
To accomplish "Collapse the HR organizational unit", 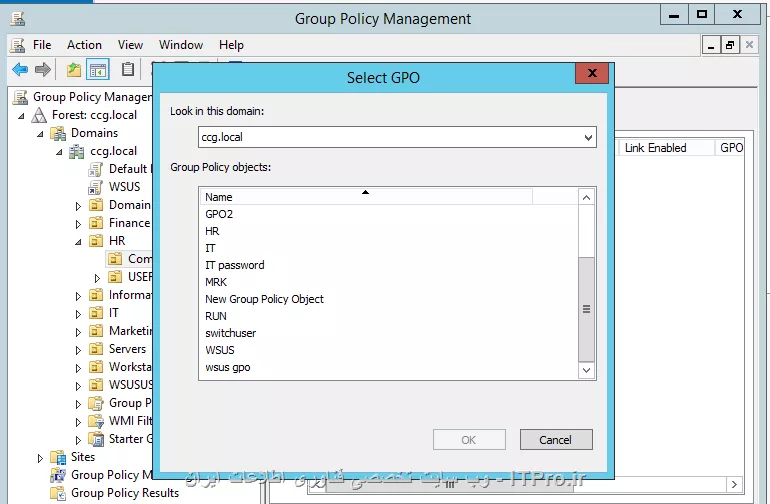I will (x=78, y=242).
